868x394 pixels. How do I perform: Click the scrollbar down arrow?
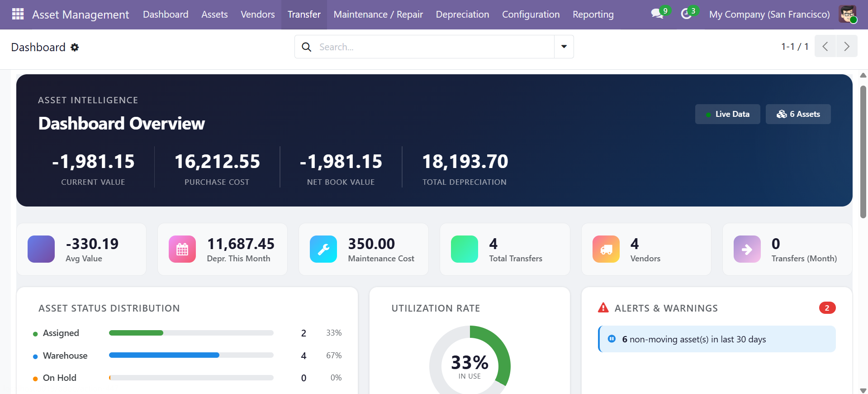click(x=863, y=390)
